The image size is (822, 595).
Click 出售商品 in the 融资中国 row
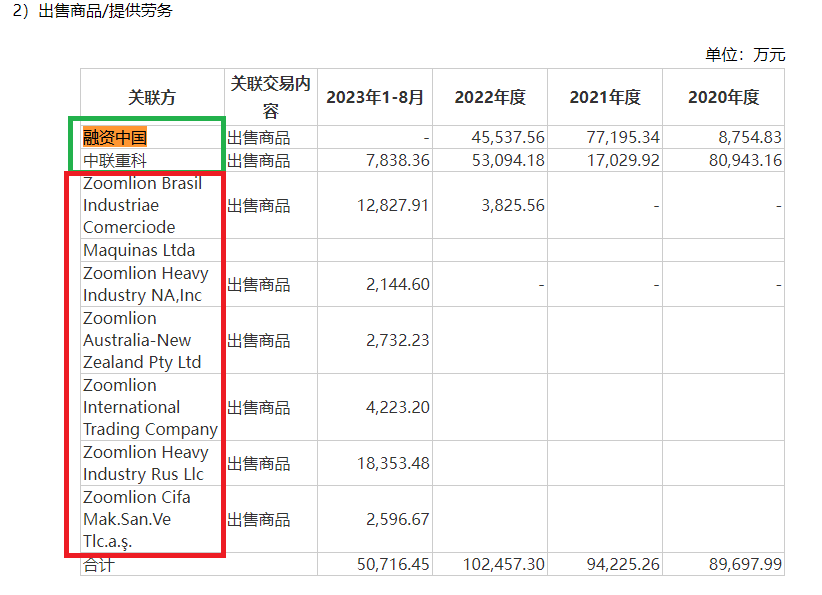tap(258, 138)
